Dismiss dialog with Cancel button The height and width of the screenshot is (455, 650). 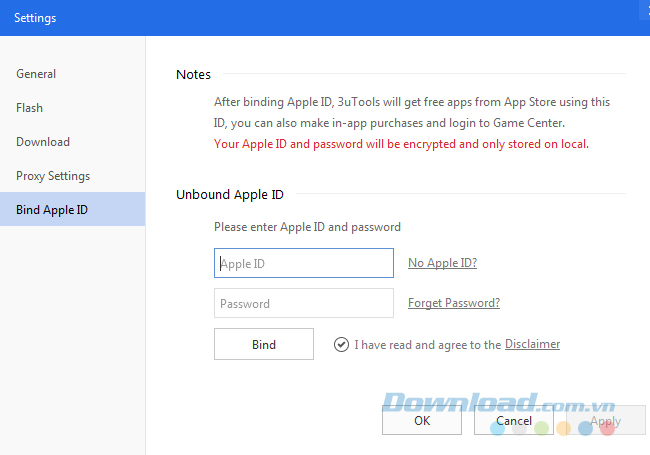point(514,421)
